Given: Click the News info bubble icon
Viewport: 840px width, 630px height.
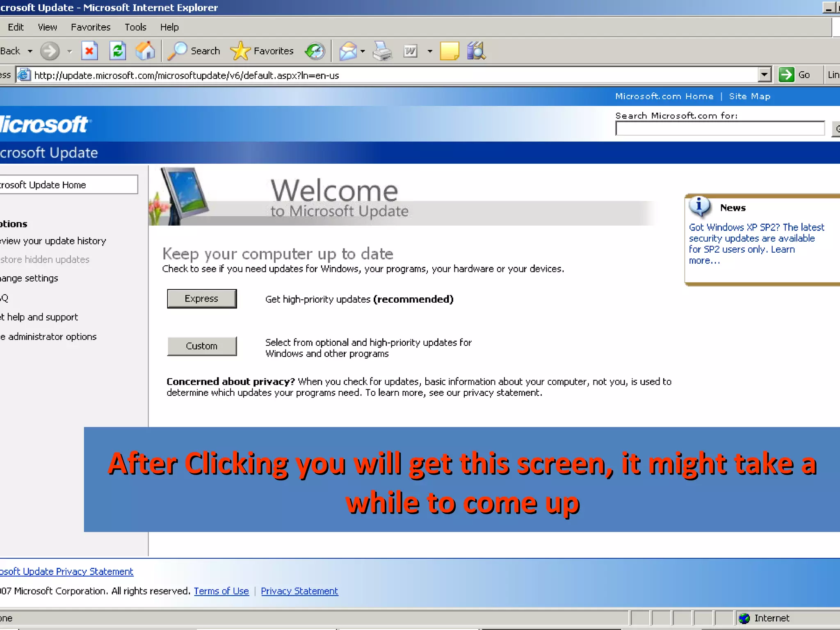Looking at the screenshot, I should (700, 206).
